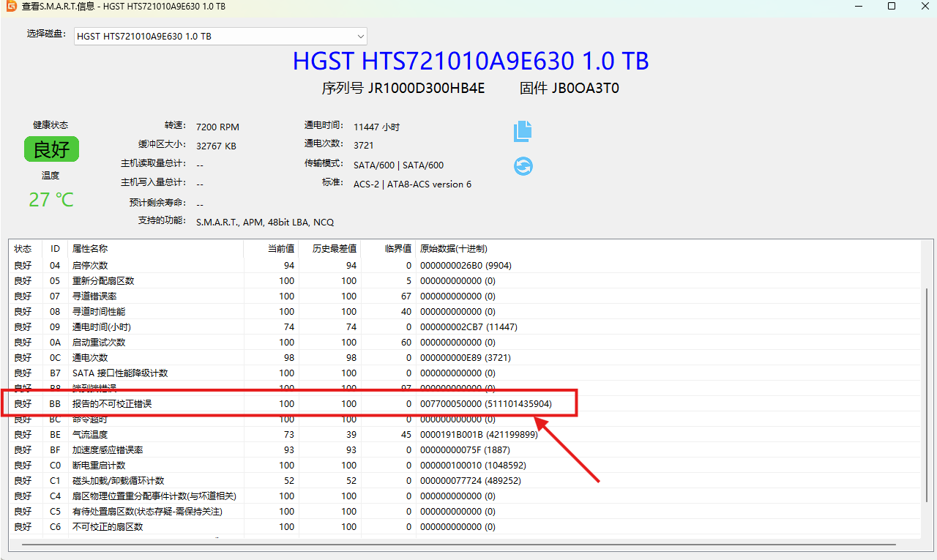Image resolution: width=937 pixels, height=560 pixels.
Task: Click the 临界值 column header
Action: tap(388, 249)
